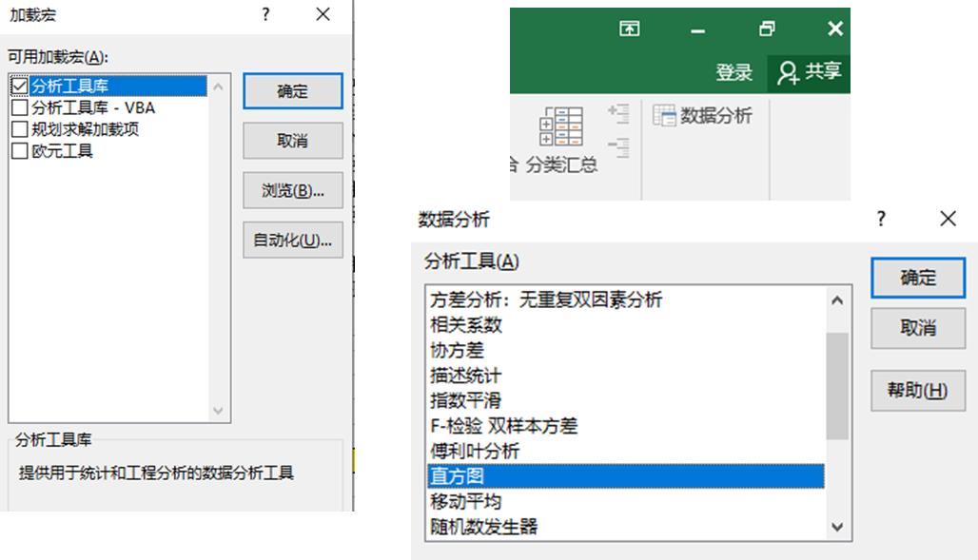This screenshot has width=978, height=560.
Task: Click add-ins list scroll up arrow
Action: point(218,87)
